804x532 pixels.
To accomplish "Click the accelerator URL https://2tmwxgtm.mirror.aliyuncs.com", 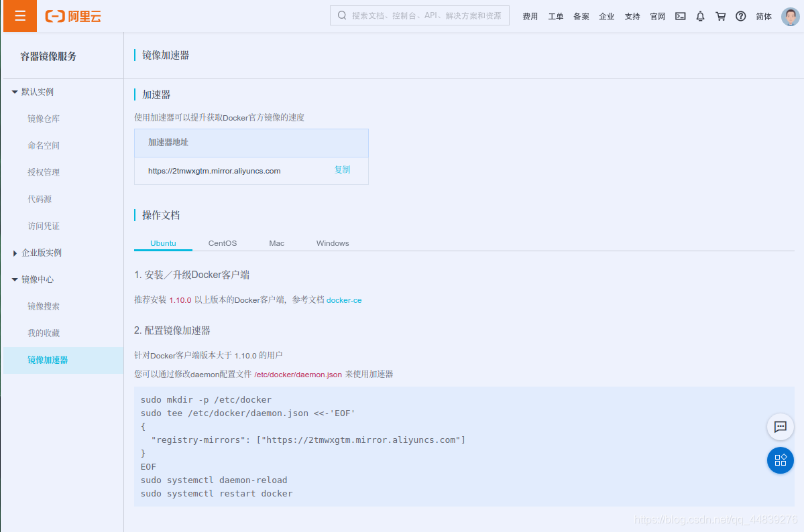I will [215, 171].
